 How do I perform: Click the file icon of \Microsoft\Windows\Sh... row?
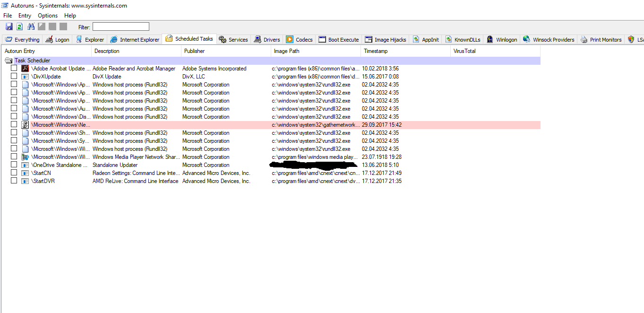(25, 133)
